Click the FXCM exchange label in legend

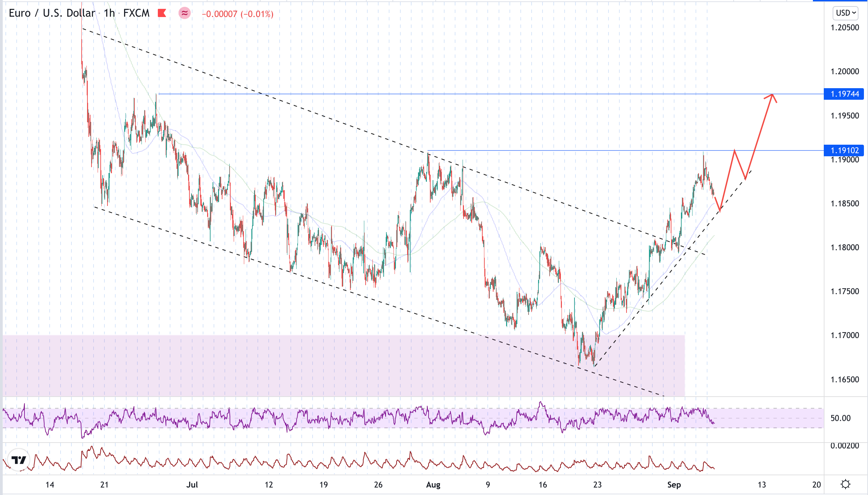click(136, 13)
